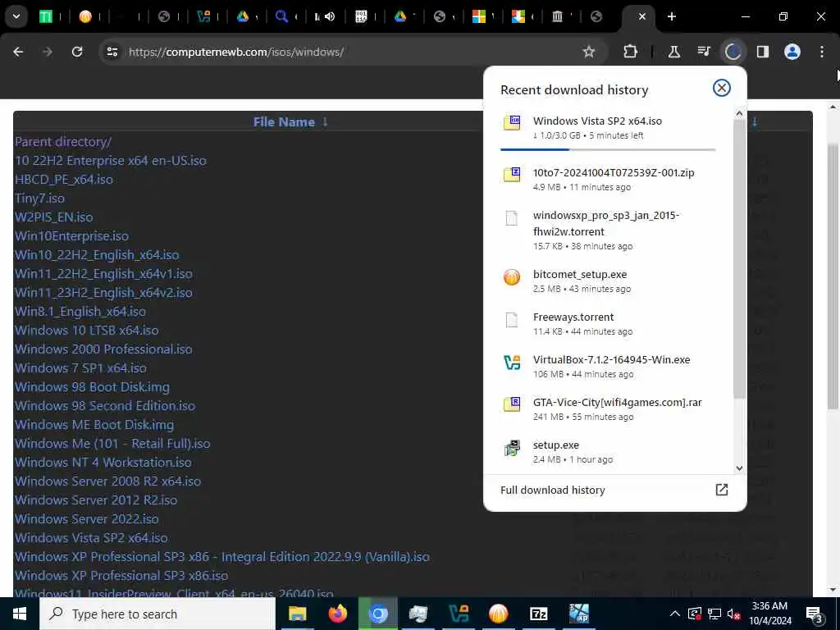Click the bitcomet_setup.exe orange icon
The image size is (840, 630).
512,277
